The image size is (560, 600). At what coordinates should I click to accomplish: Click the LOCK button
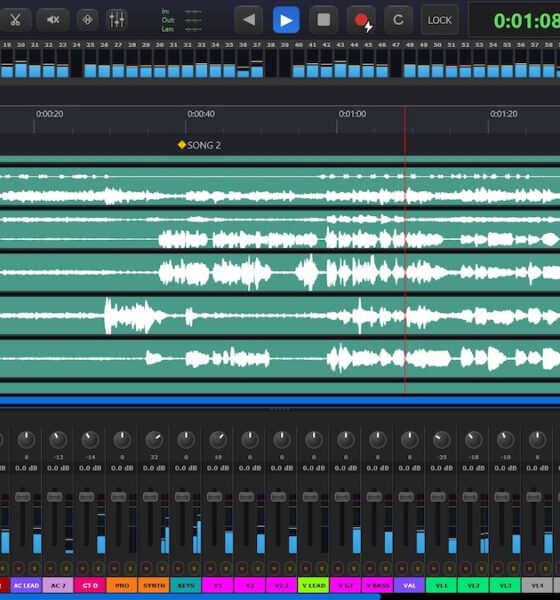point(439,20)
